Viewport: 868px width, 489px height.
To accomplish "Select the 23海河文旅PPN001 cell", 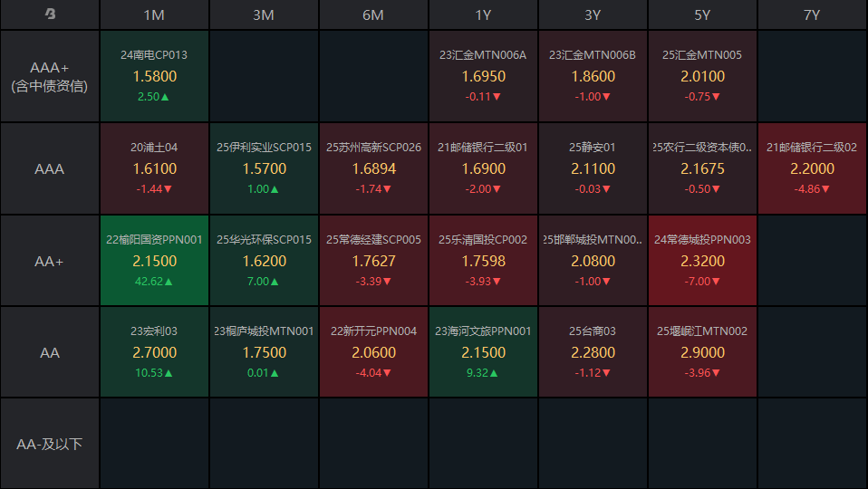I will (x=483, y=352).
